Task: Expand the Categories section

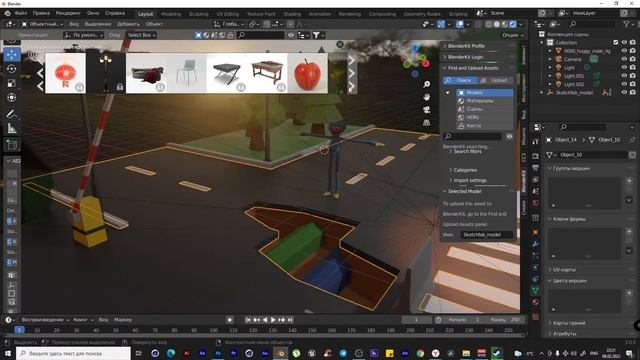Action: pyautogui.click(x=465, y=170)
